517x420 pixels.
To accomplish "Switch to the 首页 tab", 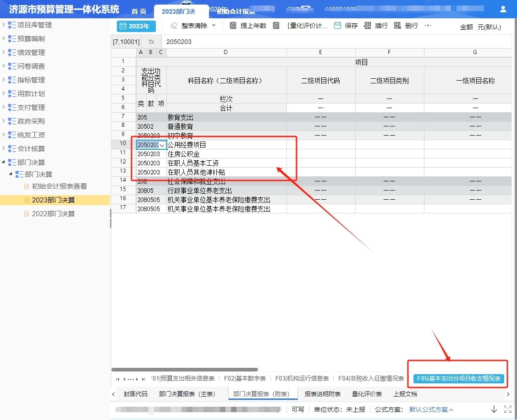I will tap(139, 11).
